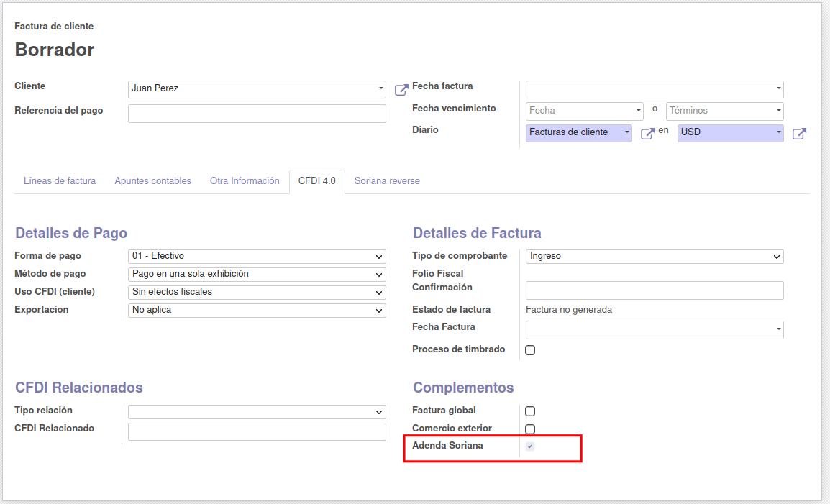
Task: Open external link icon next to Diario field
Action: (647, 134)
